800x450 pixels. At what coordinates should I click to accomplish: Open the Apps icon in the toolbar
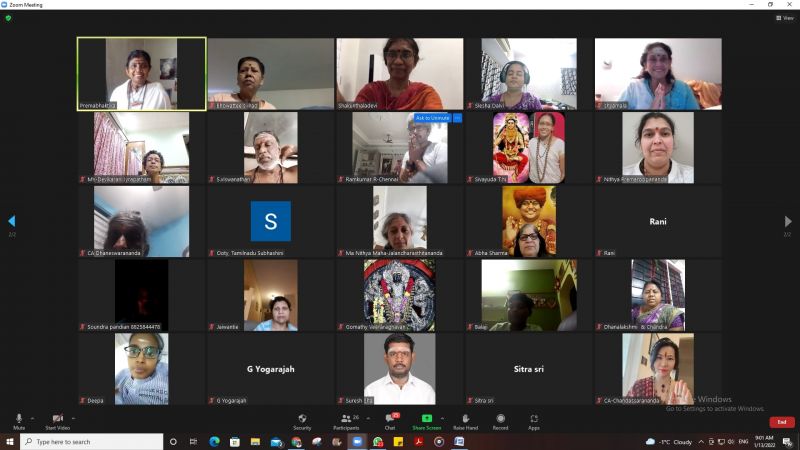point(534,419)
